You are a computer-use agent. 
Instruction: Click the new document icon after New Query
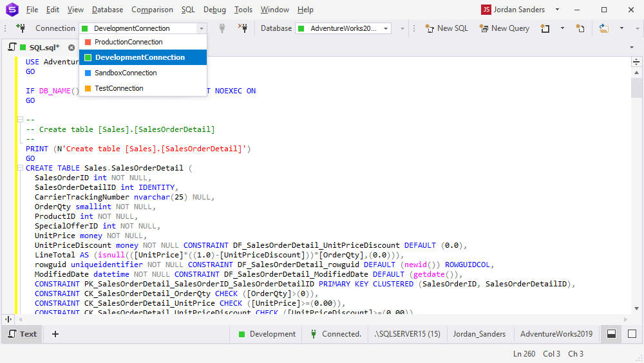545,28
